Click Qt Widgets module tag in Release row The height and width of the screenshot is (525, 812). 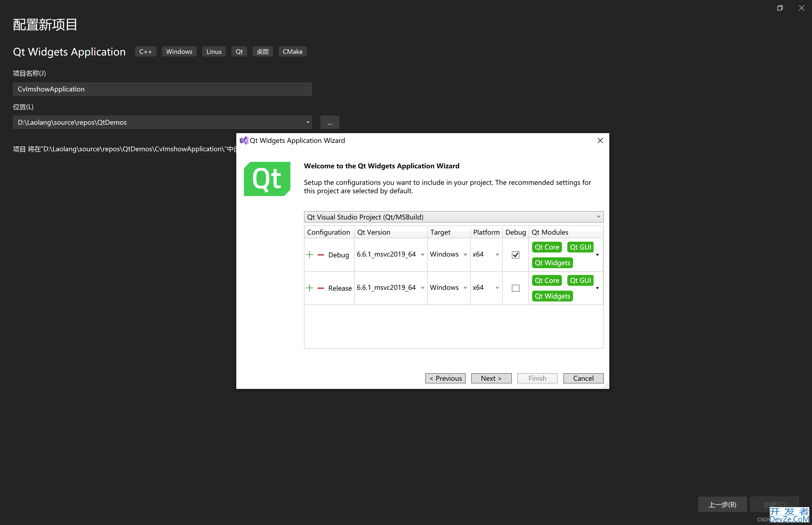point(552,296)
